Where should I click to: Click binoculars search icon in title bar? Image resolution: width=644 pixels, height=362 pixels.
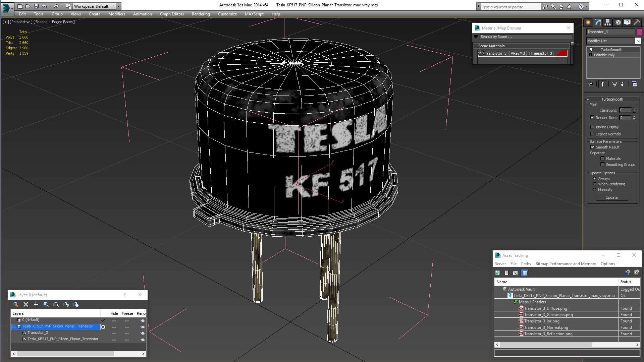[x=545, y=6]
